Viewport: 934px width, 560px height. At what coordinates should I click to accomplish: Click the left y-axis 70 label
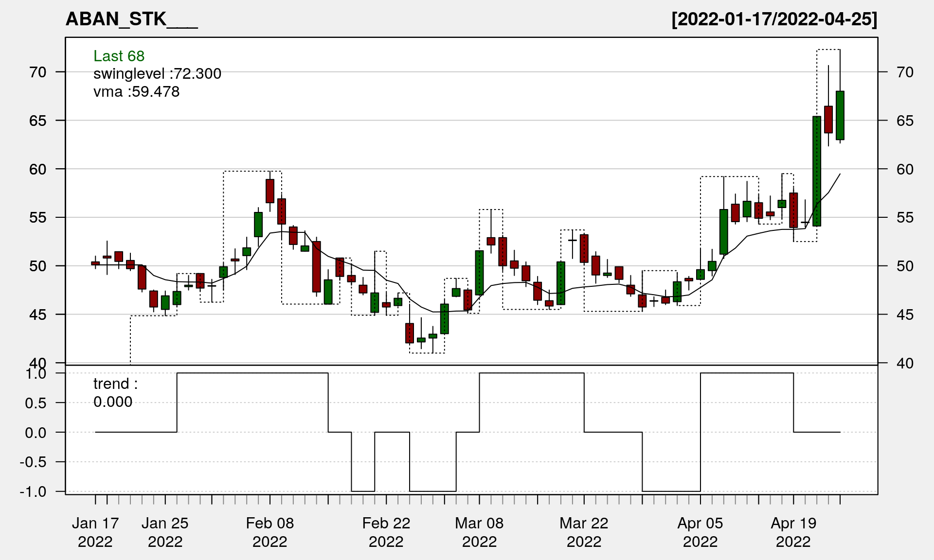(x=38, y=72)
